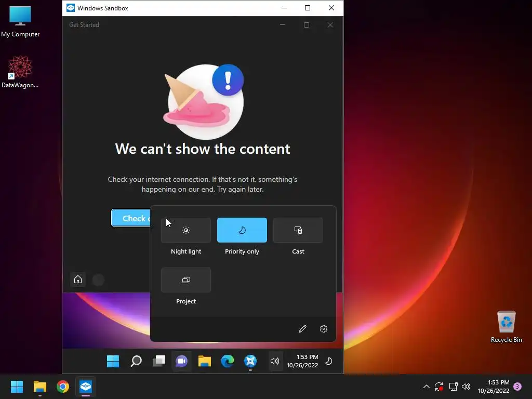The width and height of the screenshot is (532, 399).
Task: Click the sync tray icon with red dot
Action: click(x=439, y=387)
